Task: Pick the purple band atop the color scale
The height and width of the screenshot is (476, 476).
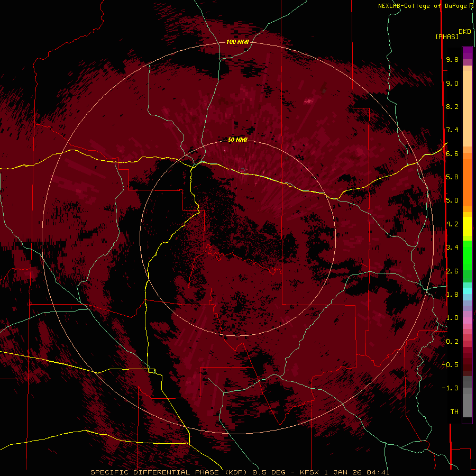Action: [467, 53]
